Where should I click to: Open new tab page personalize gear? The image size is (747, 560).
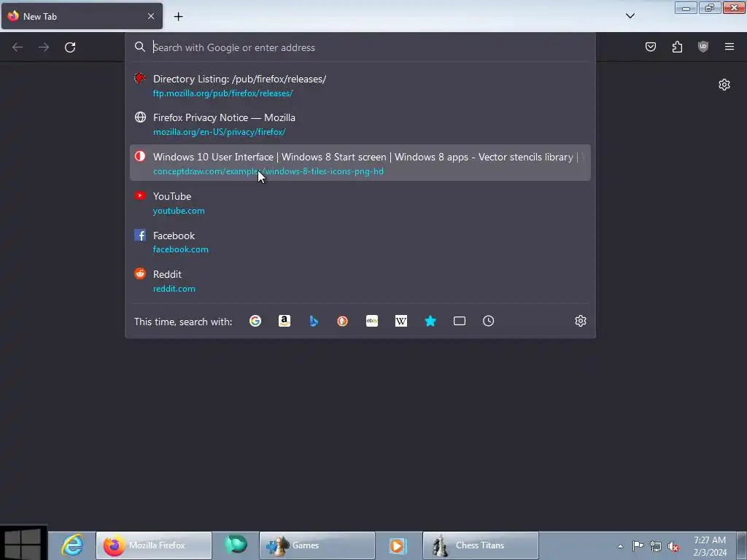click(724, 85)
